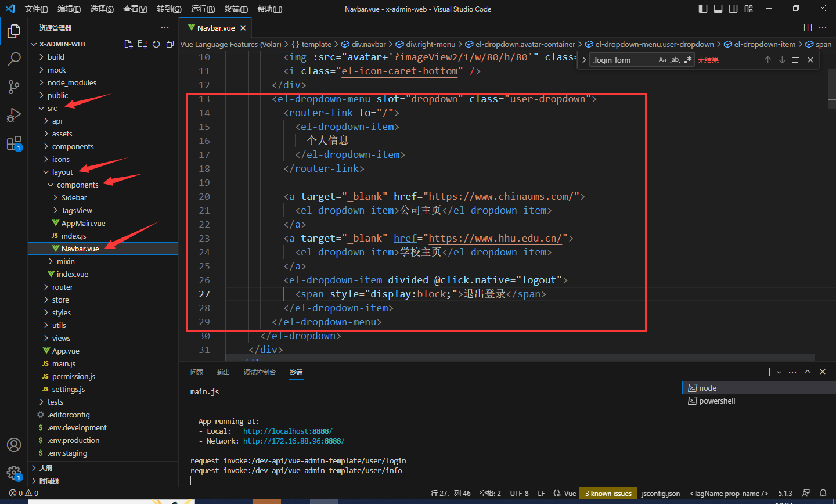Select the powershell terminal instance
836x504 pixels.
[x=717, y=401]
